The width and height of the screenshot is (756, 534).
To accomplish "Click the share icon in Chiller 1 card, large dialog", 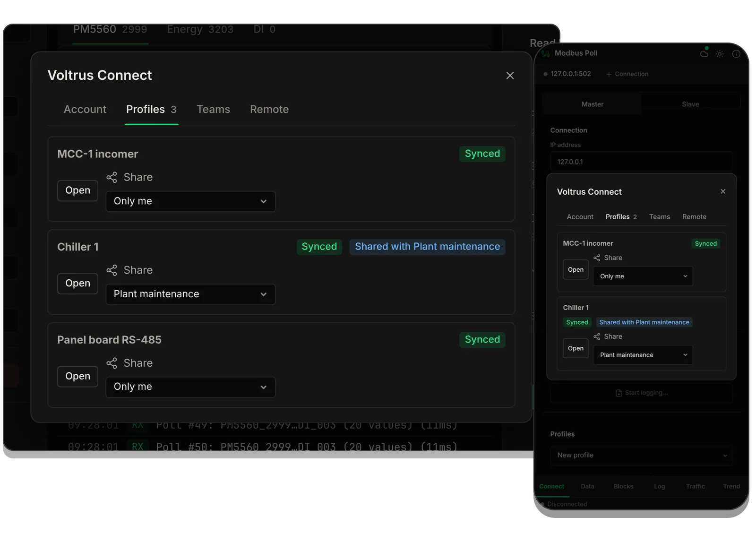I will (x=112, y=270).
